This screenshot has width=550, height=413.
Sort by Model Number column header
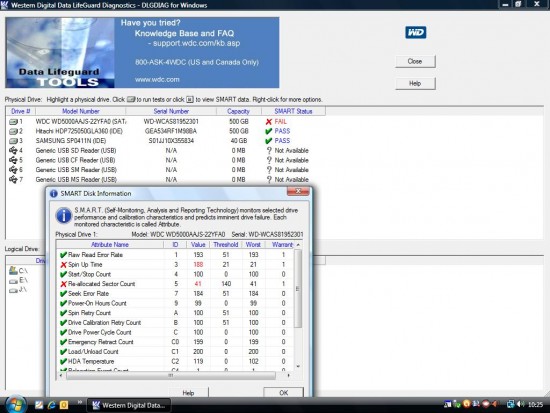coord(81,111)
